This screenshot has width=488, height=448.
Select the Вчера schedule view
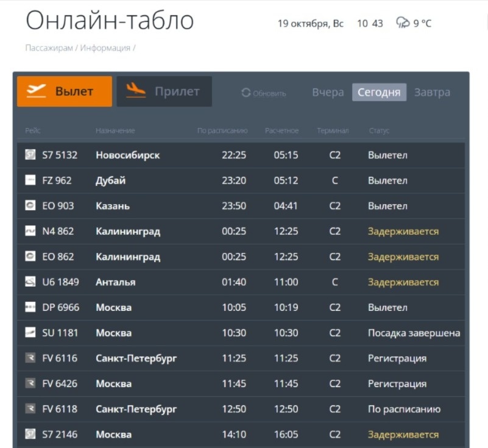[328, 91]
